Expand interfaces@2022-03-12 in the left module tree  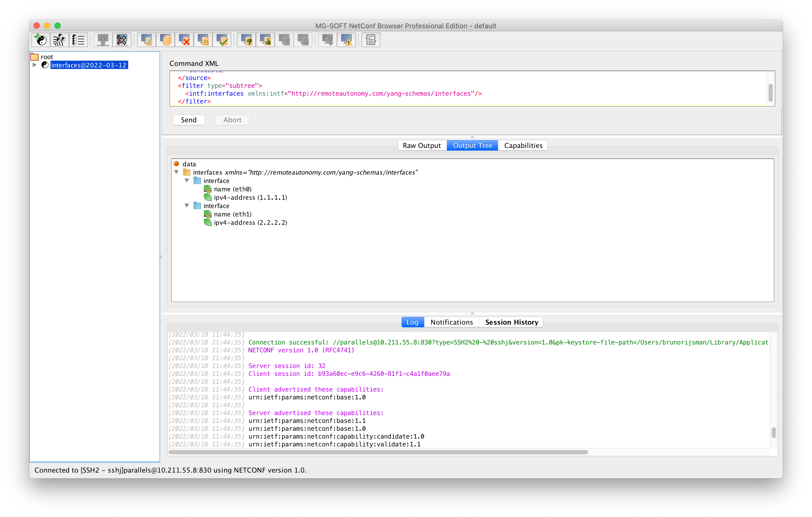[35, 65]
